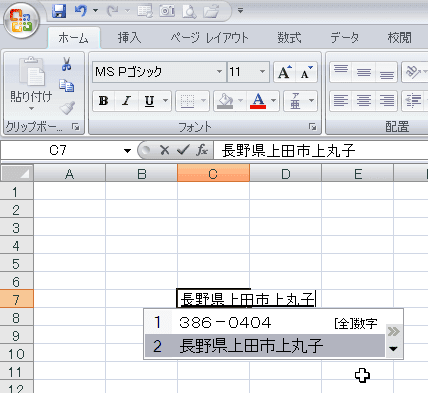The width and height of the screenshot is (428, 393).
Task: Activate the format painter brush
Action: [x=67, y=108]
